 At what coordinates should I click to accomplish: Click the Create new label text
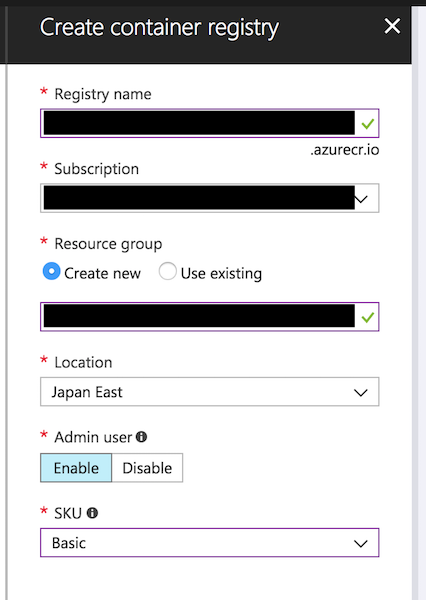tap(103, 274)
